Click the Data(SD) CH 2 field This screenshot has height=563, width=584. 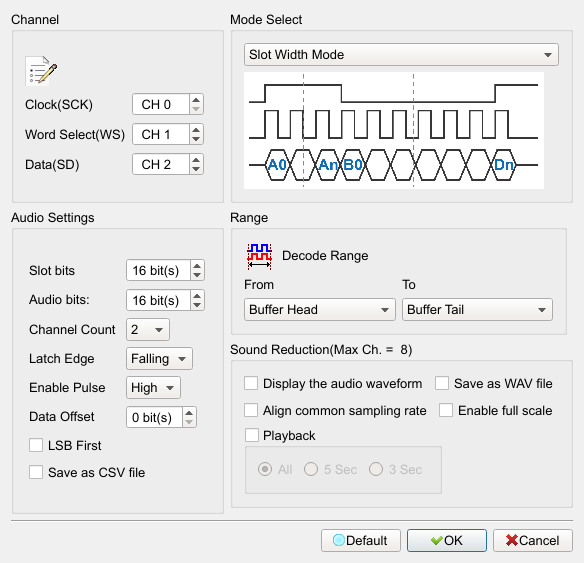(161, 164)
